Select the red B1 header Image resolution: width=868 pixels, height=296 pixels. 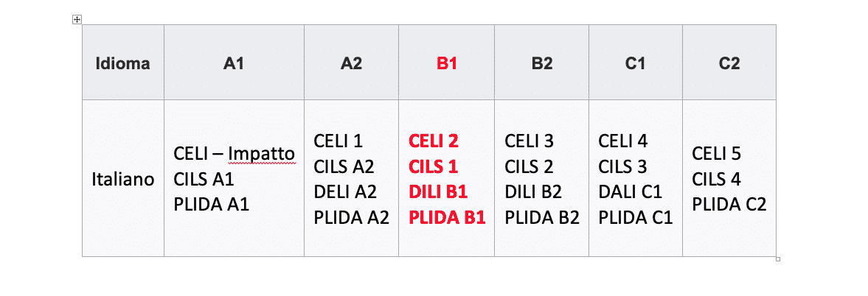[x=447, y=63]
